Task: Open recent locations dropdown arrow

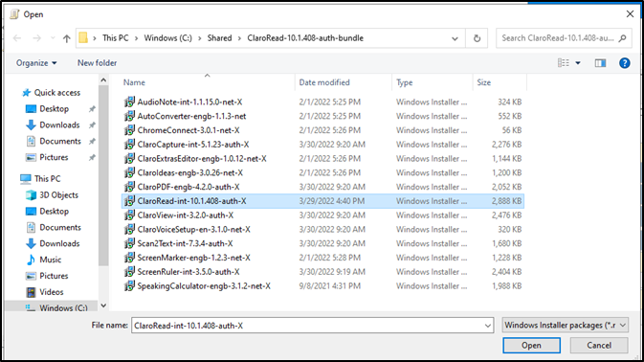Action: 53,38
